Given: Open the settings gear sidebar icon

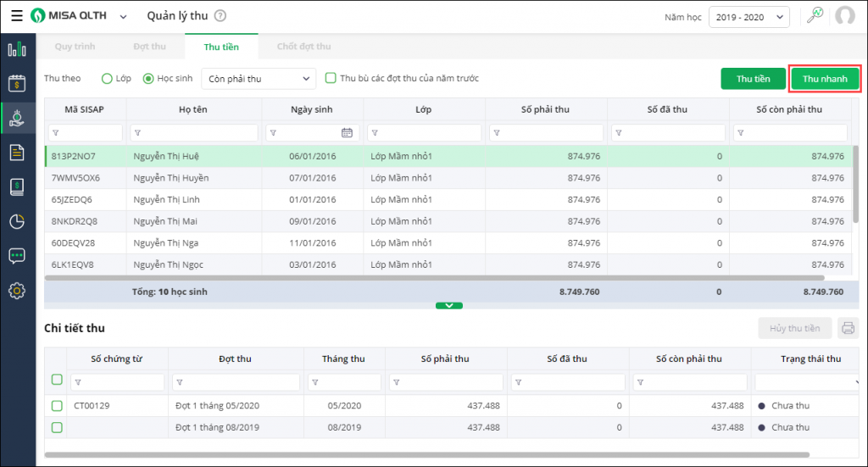Looking at the screenshot, I should click(17, 291).
